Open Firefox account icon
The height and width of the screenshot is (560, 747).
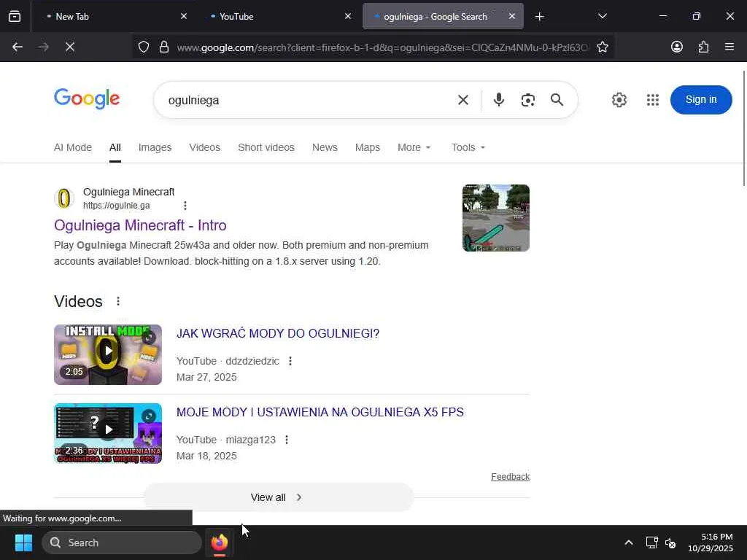pyautogui.click(x=676, y=47)
